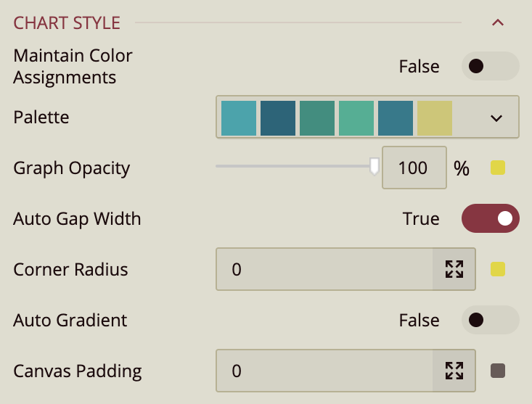Open the Palette dropdown arrow
532x404 pixels.
[496, 118]
